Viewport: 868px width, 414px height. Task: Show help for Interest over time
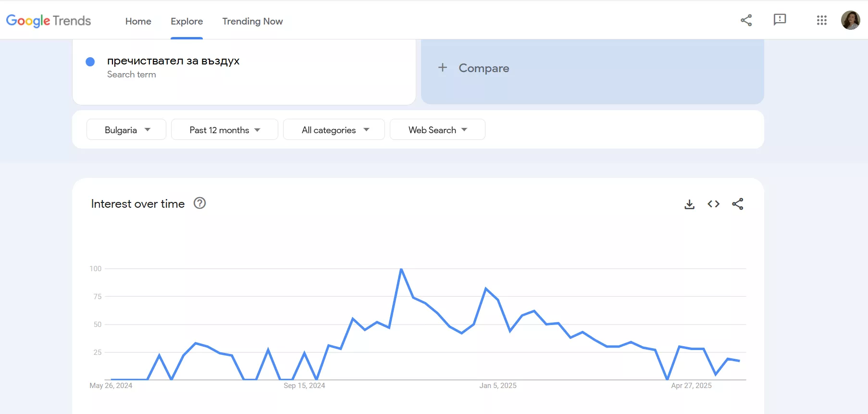(199, 203)
